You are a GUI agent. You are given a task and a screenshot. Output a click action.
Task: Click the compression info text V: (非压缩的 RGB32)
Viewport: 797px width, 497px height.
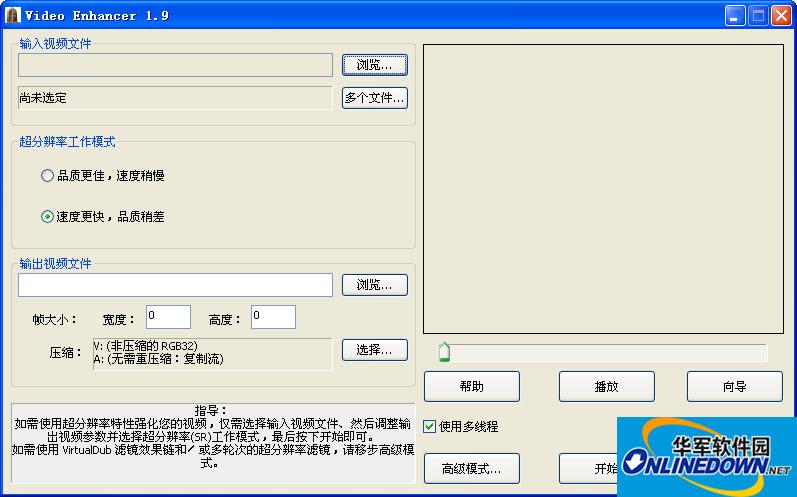pyautogui.click(x=145, y=346)
